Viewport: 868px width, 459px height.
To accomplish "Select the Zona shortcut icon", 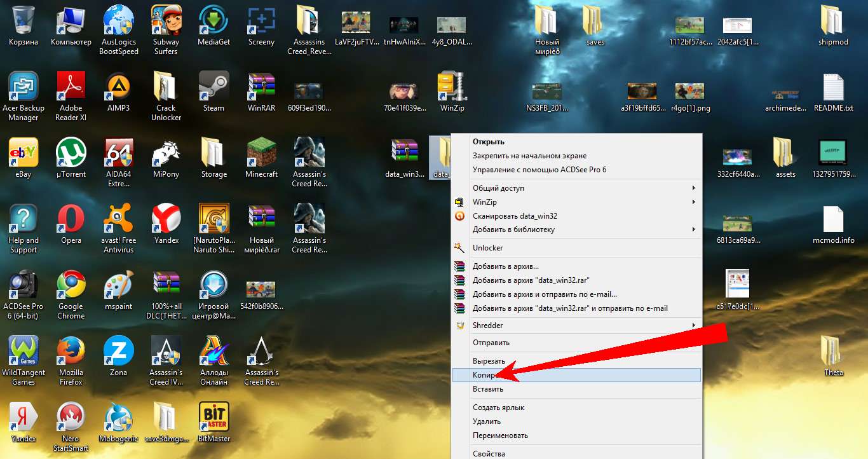I will pyautogui.click(x=119, y=351).
